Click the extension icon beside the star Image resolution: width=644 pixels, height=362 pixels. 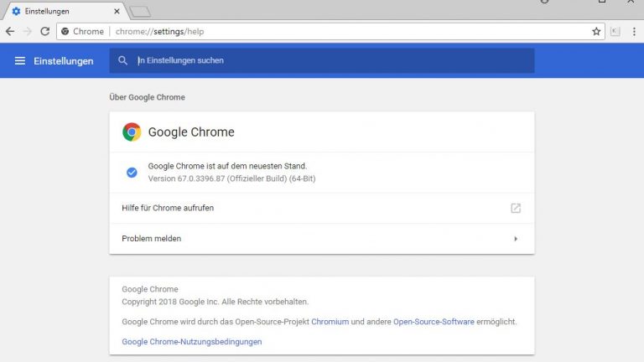pyautogui.click(x=615, y=31)
